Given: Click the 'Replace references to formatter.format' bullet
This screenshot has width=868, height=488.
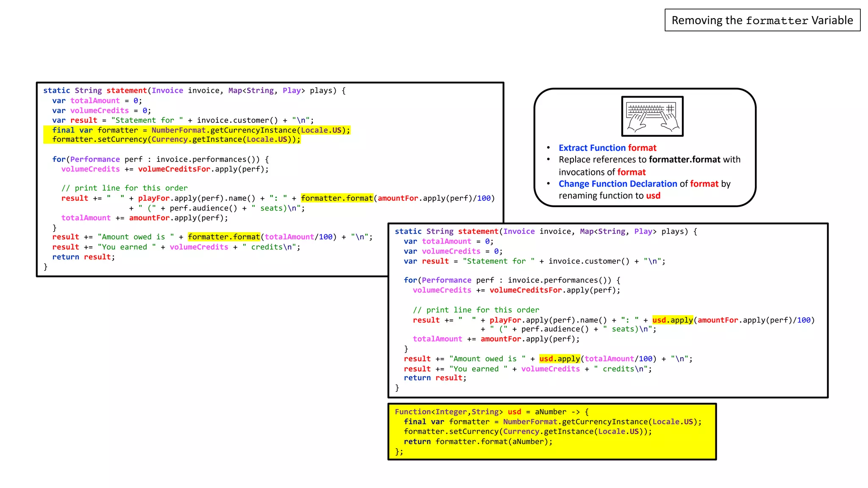Looking at the screenshot, I should pyautogui.click(x=649, y=160).
